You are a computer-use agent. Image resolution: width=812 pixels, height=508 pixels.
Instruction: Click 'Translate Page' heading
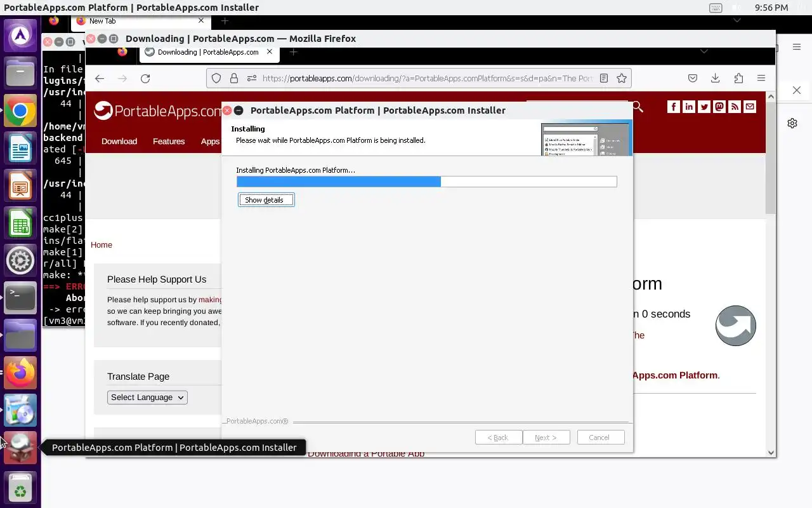138,377
